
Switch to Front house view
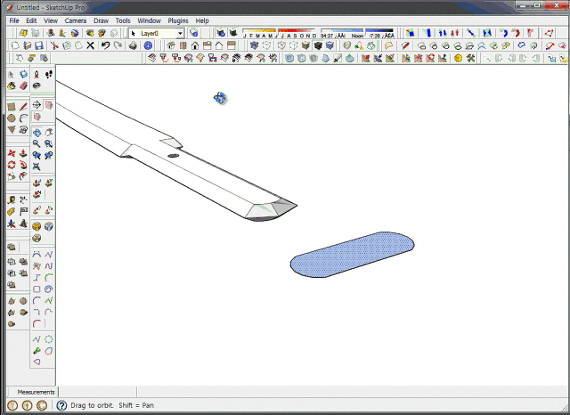[x=195, y=45]
